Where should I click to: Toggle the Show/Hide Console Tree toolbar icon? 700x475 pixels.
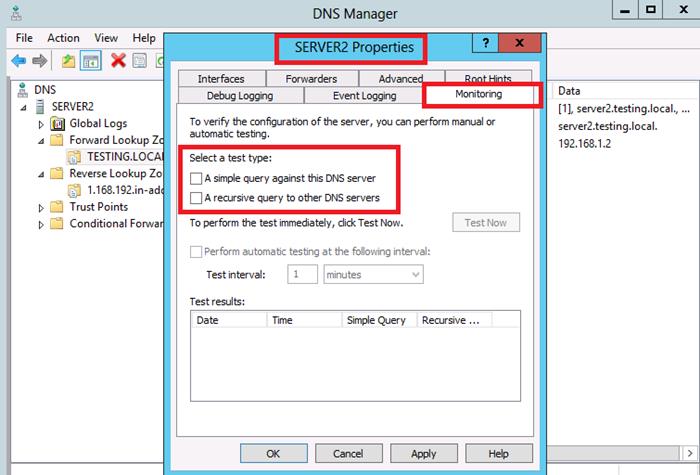click(x=91, y=61)
